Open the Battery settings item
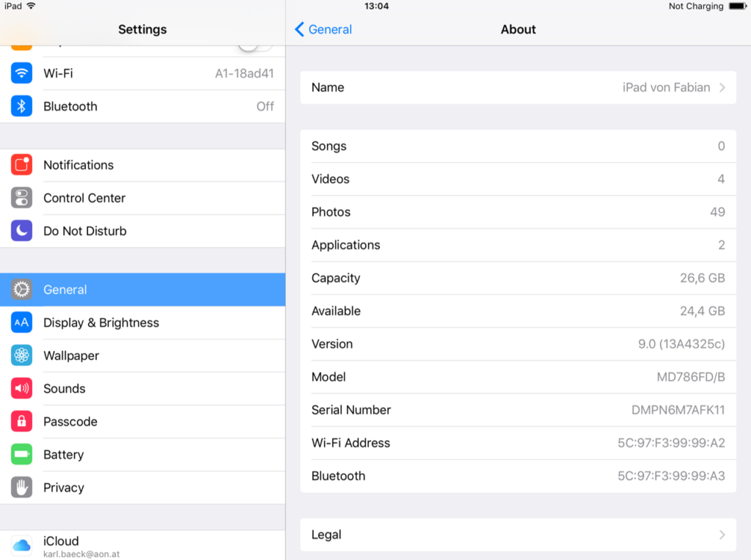Viewport: 751px width, 560px height. (x=142, y=454)
